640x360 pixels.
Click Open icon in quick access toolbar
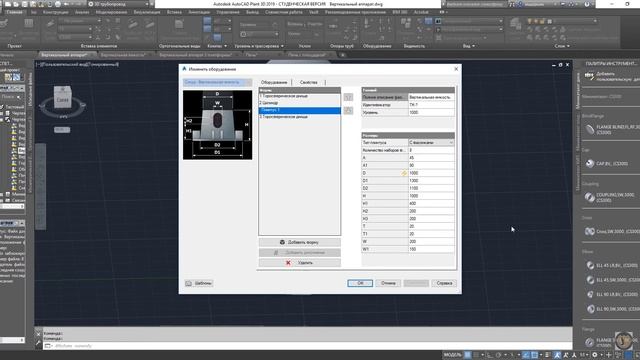tap(16, 4)
